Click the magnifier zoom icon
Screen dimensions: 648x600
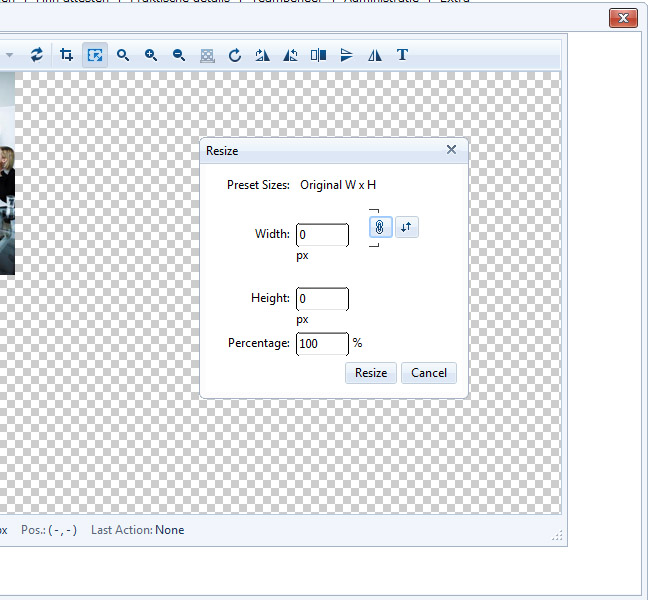pos(123,55)
